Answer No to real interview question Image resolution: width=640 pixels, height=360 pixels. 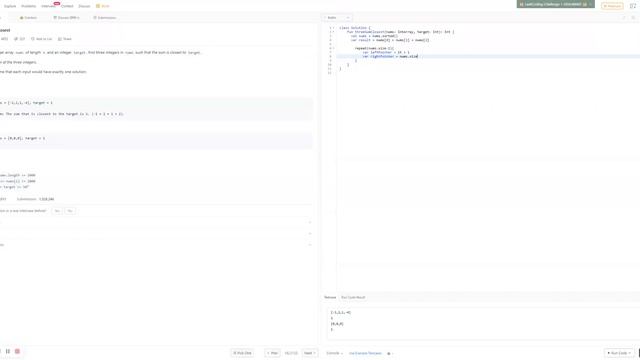coord(70,211)
